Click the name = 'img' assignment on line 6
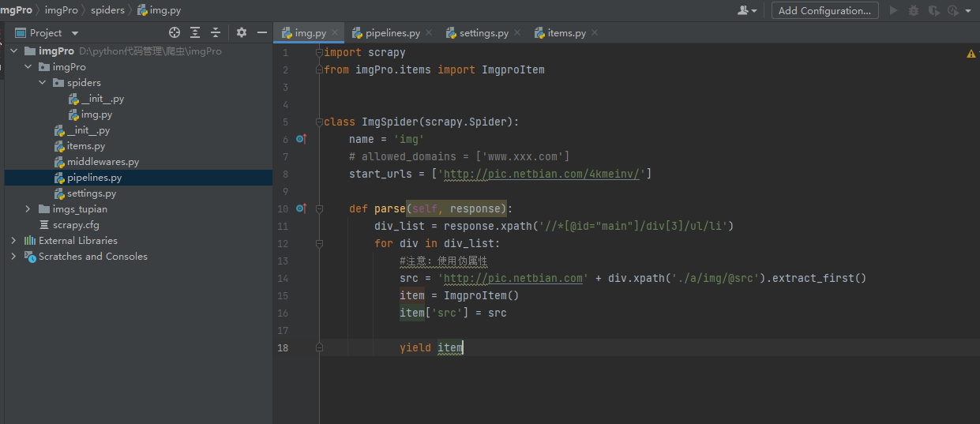 (x=387, y=139)
